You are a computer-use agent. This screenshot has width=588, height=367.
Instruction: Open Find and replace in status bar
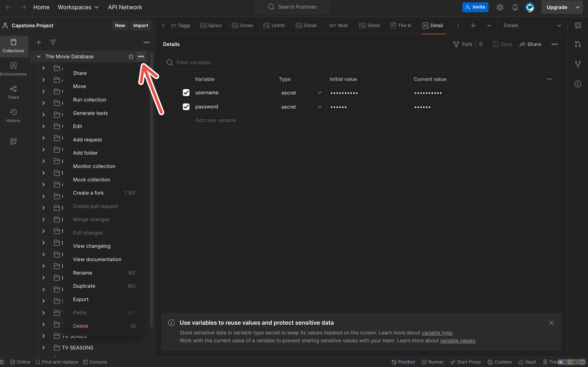click(x=57, y=362)
